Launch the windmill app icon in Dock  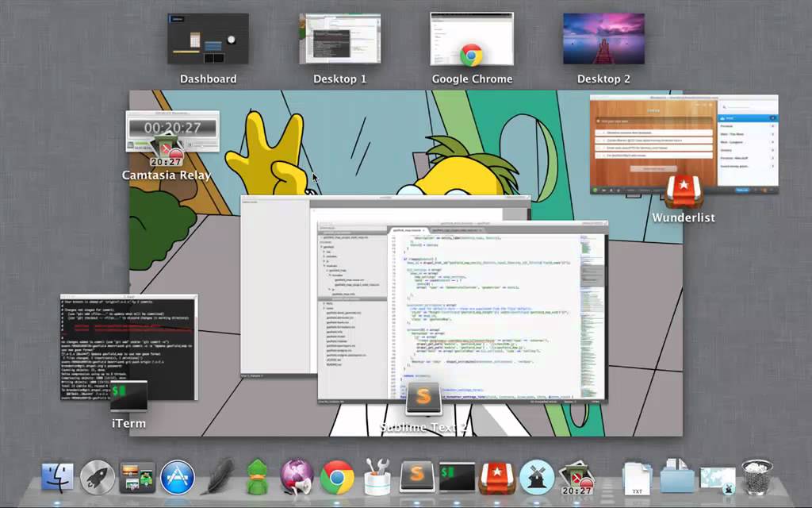[537, 477]
